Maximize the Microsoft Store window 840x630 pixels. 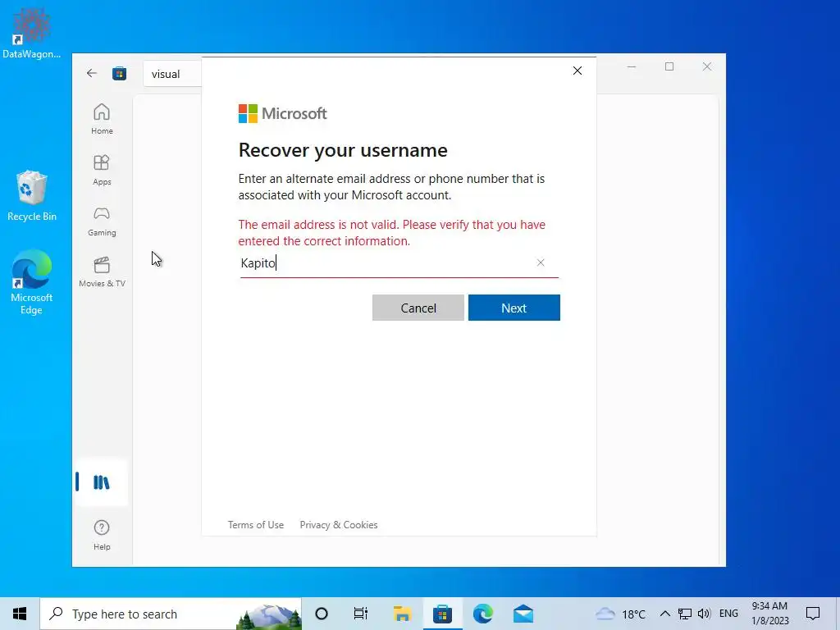click(669, 67)
